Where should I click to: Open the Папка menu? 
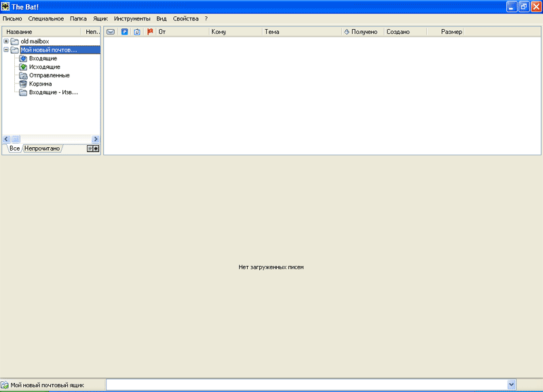[x=78, y=19]
